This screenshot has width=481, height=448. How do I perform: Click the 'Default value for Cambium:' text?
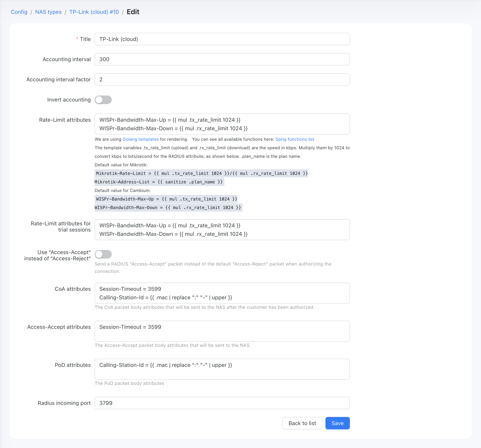coord(122,191)
